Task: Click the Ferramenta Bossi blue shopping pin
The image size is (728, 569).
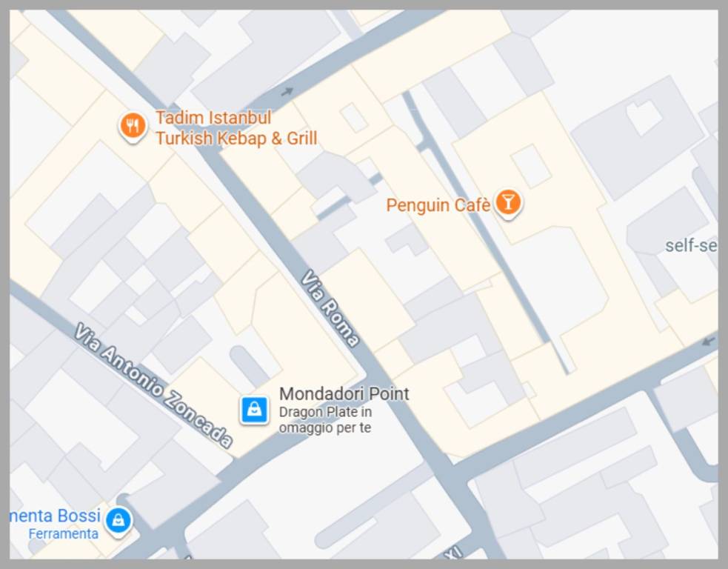Action: (118, 522)
